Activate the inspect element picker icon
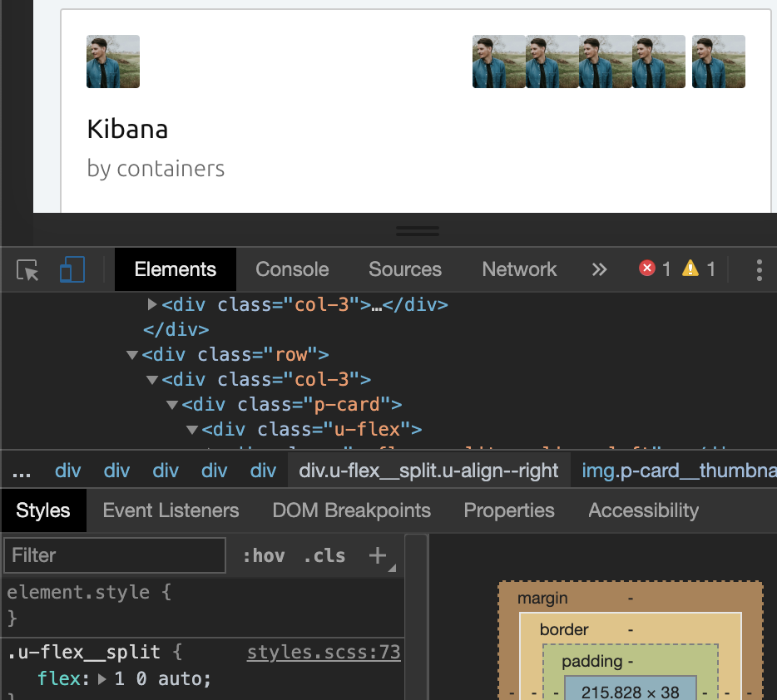The width and height of the screenshot is (777, 700). tap(26, 269)
